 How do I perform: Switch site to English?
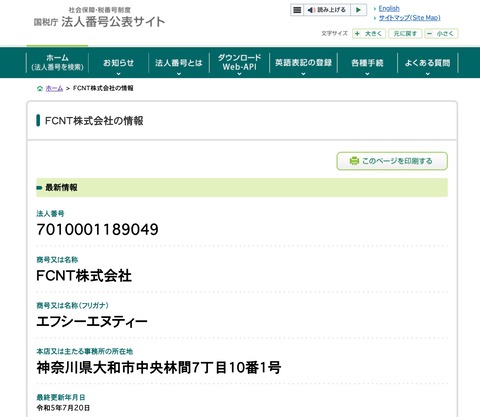pyautogui.click(x=389, y=9)
